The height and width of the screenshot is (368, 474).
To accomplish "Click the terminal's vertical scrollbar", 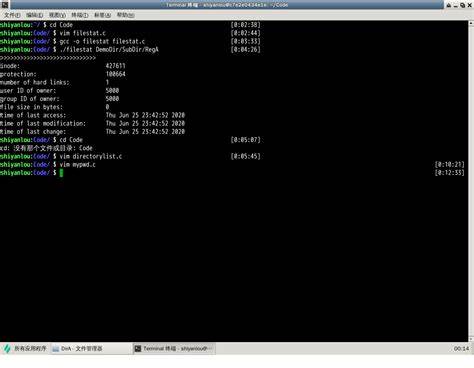I will (471, 181).
